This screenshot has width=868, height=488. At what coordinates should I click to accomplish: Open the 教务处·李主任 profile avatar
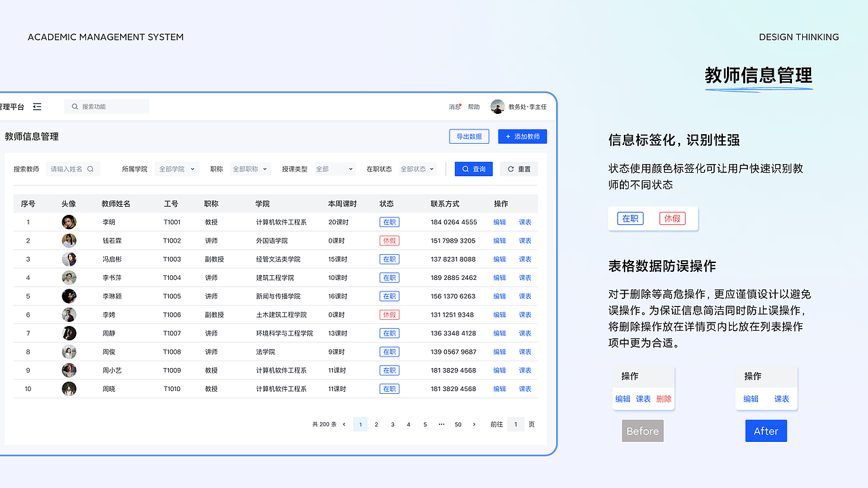tap(498, 106)
